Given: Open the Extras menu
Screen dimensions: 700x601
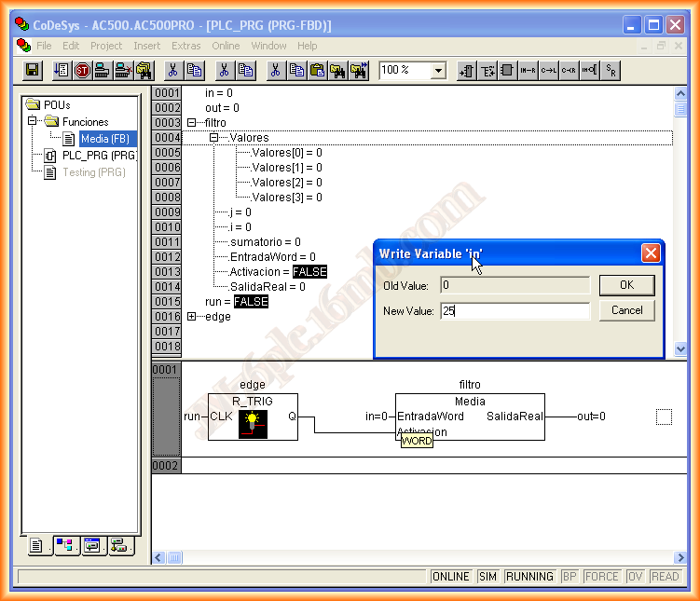Looking at the screenshot, I should (x=185, y=46).
